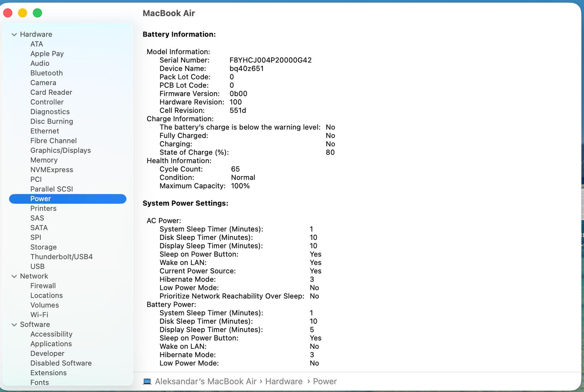
Task: Select Bluetooth in the sidebar
Action: (46, 73)
